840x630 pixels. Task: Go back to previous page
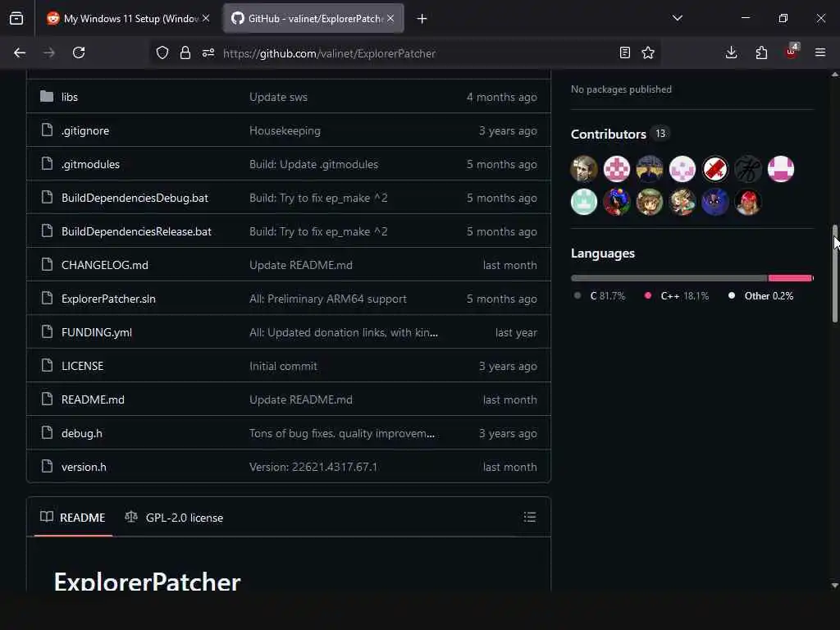(x=20, y=53)
